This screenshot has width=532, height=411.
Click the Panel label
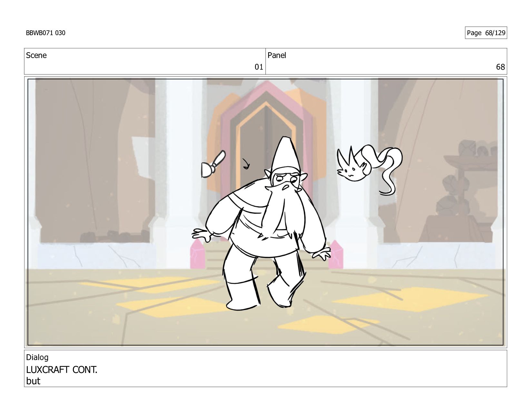coord(277,55)
